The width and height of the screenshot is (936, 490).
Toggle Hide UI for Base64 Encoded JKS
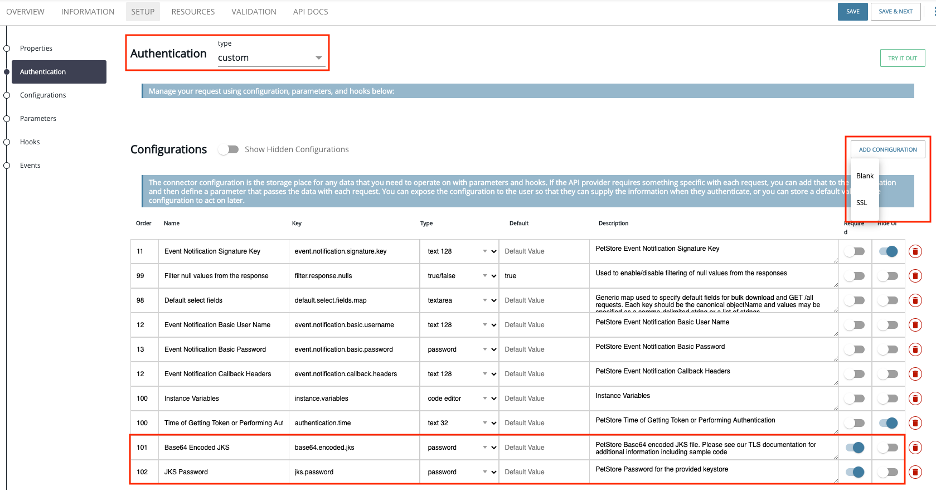coord(888,447)
